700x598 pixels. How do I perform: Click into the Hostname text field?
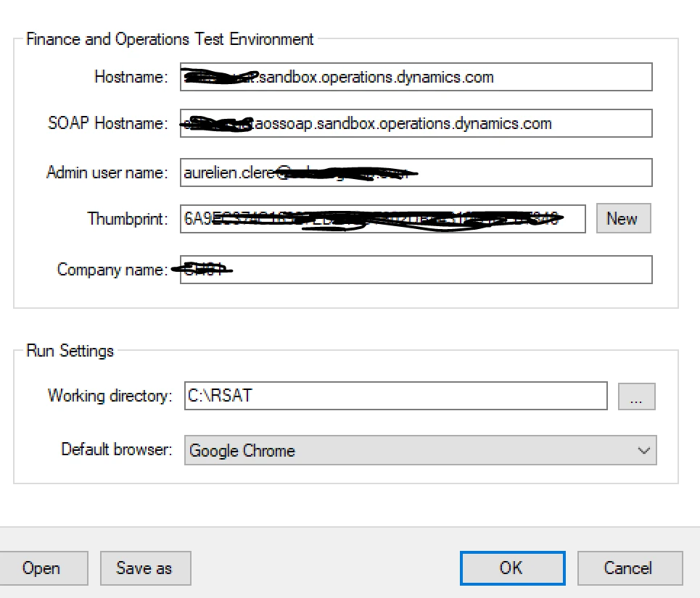point(416,77)
